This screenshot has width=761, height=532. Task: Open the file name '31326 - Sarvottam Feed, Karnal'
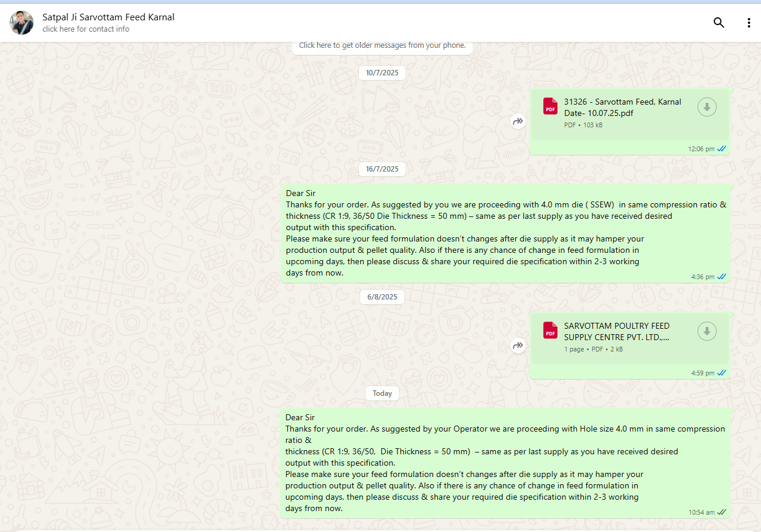pyautogui.click(x=622, y=102)
